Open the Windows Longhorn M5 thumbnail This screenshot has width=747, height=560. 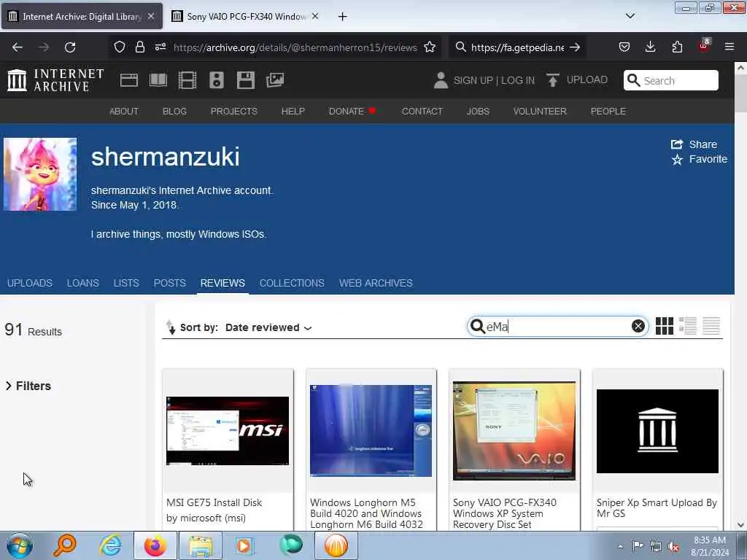pyautogui.click(x=371, y=430)
